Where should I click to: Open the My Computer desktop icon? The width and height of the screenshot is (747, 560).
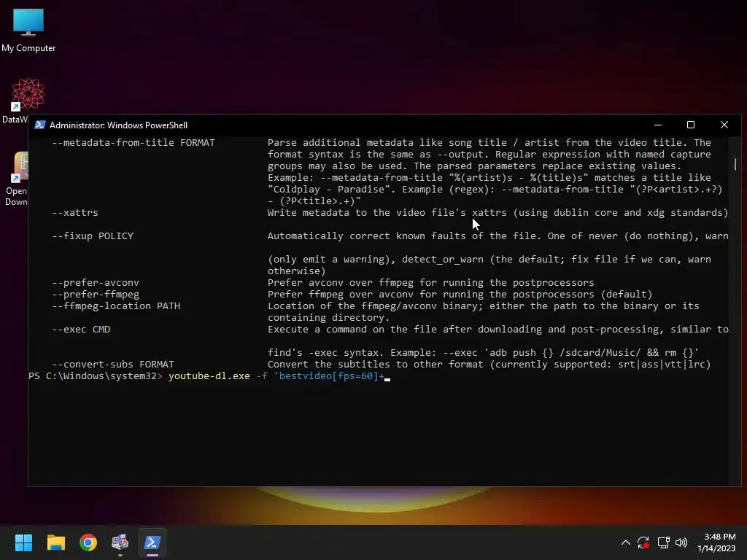coord(28,29)
